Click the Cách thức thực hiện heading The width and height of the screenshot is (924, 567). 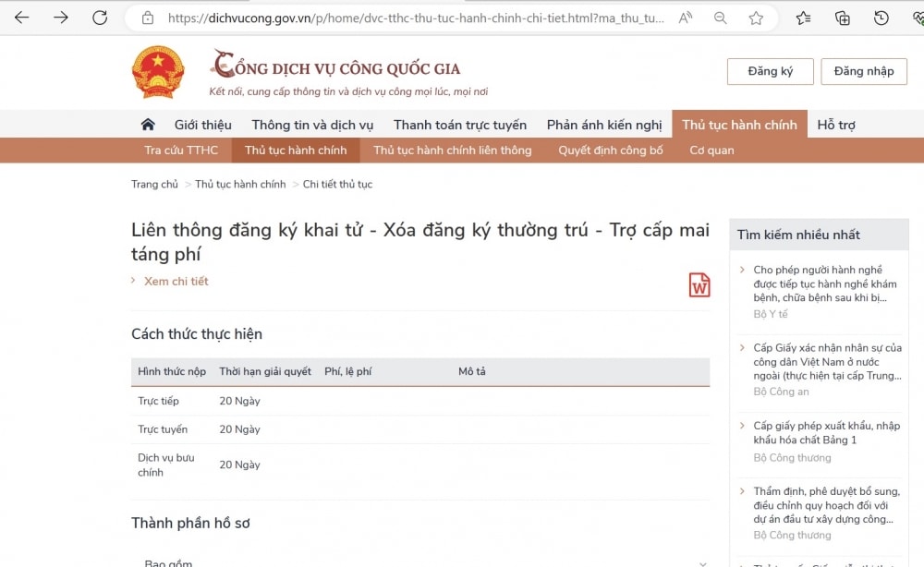197,334
